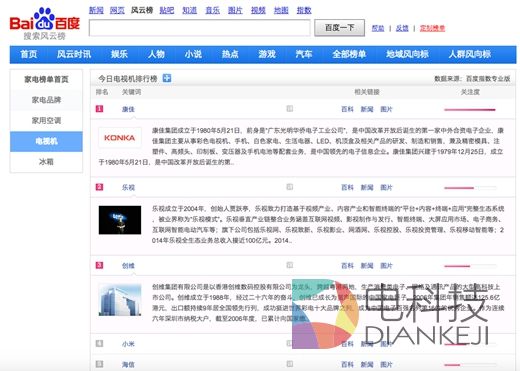Open the 乐视 dark thumbnail image
520x371 pixels.
pos(120,220)
